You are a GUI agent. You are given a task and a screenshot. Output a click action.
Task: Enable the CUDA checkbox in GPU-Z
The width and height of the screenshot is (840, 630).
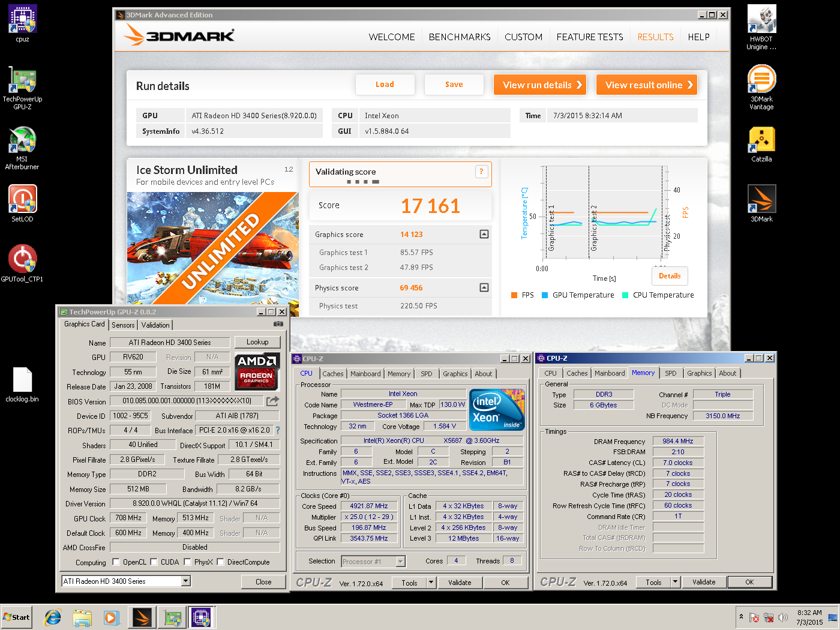click(x=154, y=562)
